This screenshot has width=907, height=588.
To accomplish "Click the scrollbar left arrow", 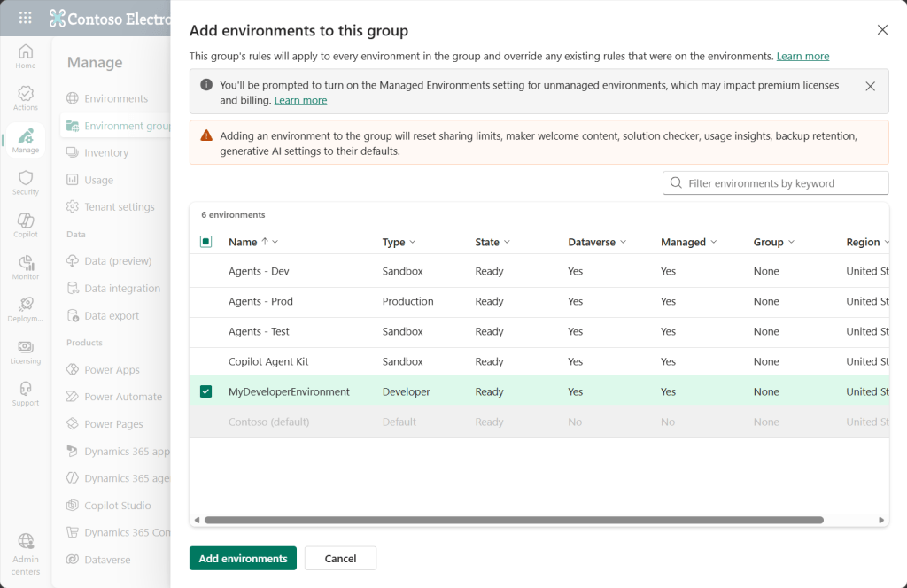I will coord(197,520).
